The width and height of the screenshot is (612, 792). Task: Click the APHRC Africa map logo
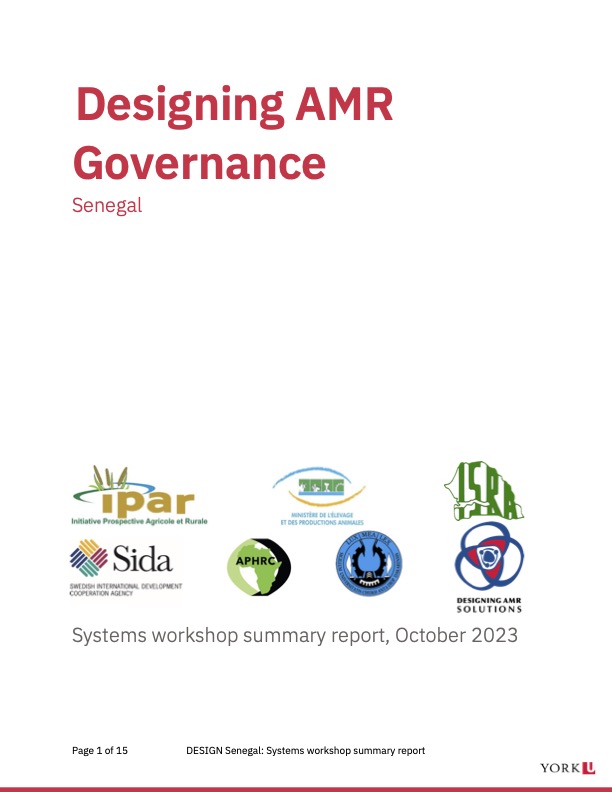[259, 566]
